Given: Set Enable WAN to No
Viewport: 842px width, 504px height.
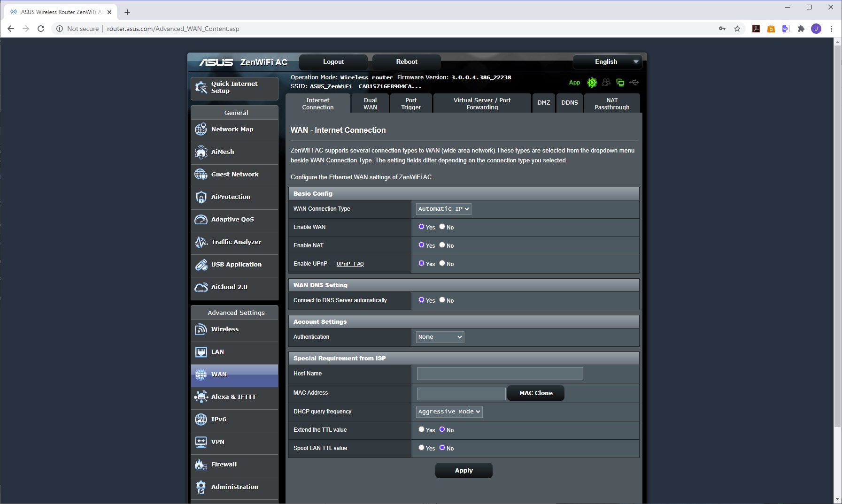Looking at the screenshot, I should pyautogui.click(x=442, y=227).
